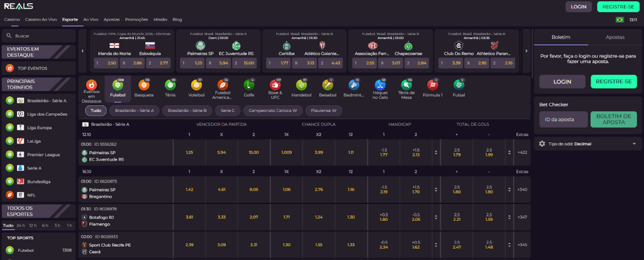This screenshot has height=260, width=644.
Task: Open Futebol row in Top Sports list
Action: tap(38, 250)
